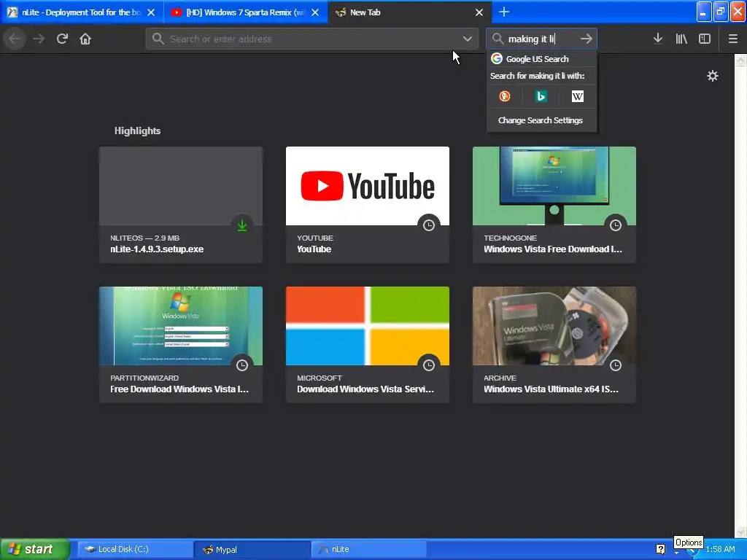Click the "Free Download Windows Vista I..." title

click(x=179, y=389)
